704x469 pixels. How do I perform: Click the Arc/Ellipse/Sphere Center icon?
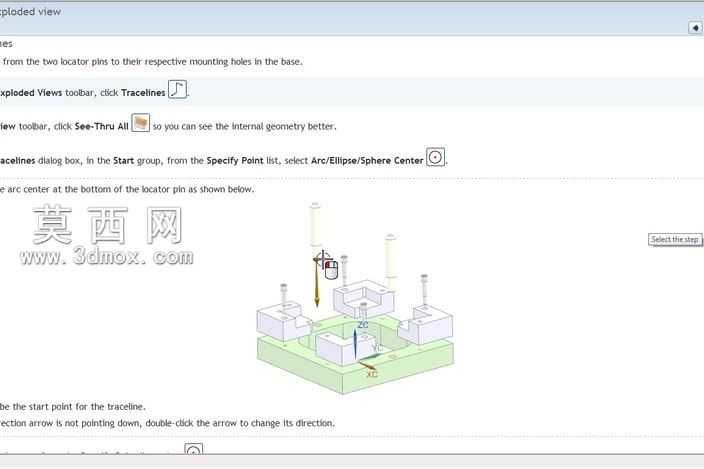pos(435,157)
